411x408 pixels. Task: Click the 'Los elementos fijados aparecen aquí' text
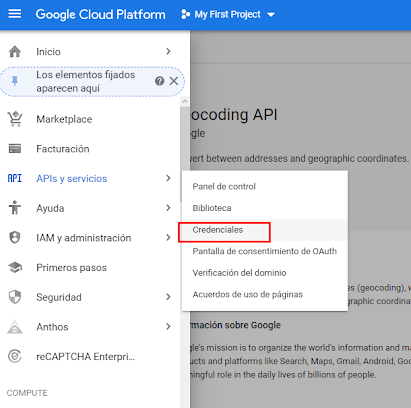[x=86, y=81]
